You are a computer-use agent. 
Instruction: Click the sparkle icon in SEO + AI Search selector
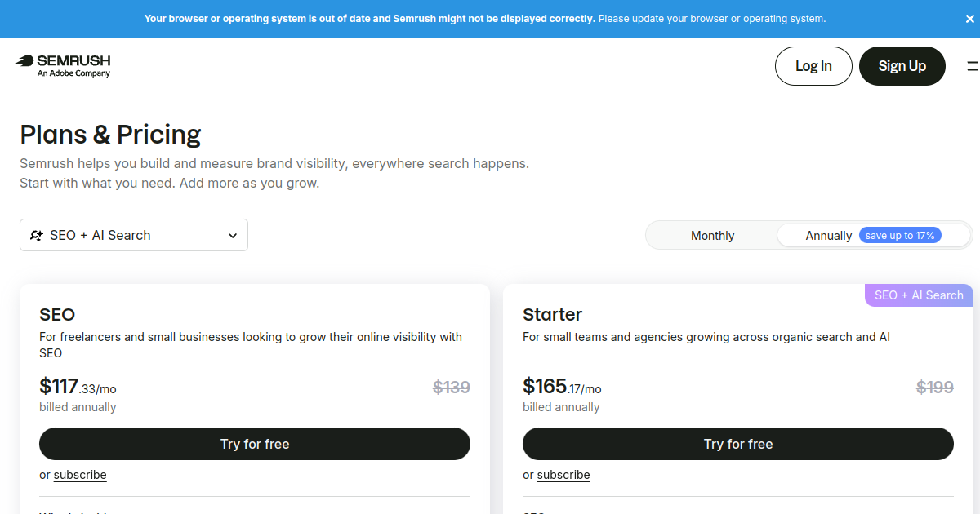[37, 235]
